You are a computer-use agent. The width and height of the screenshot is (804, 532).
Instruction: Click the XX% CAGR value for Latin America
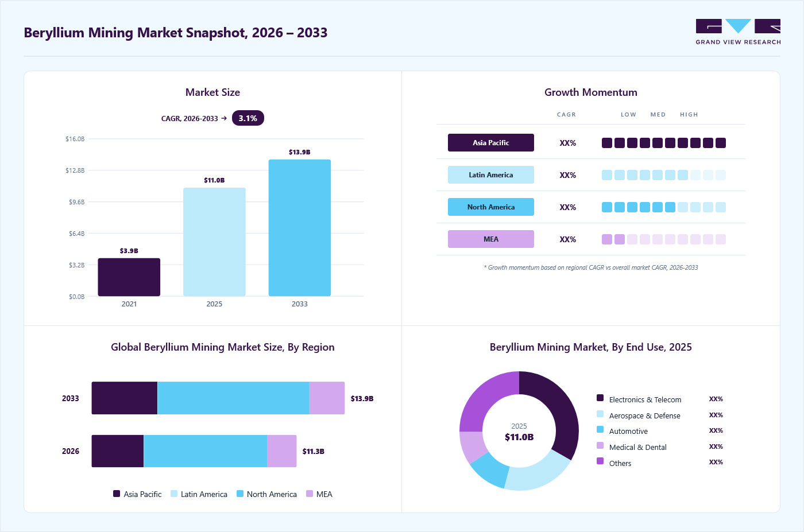tap(568, 175)
